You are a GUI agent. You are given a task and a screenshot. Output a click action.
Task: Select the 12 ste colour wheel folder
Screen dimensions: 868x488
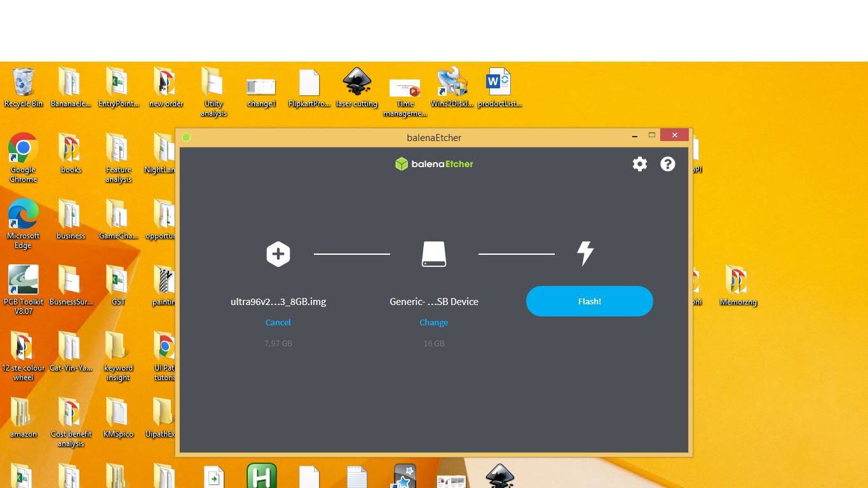tap(24, 356)
